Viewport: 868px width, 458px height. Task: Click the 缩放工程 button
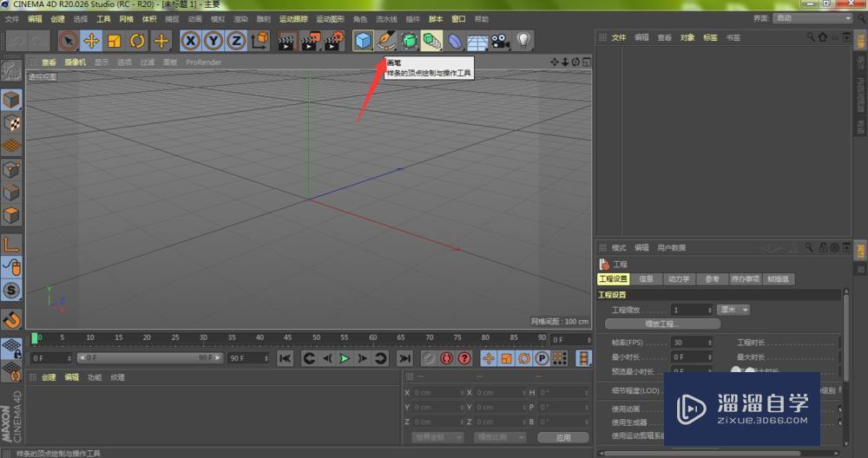click(662, 324)
